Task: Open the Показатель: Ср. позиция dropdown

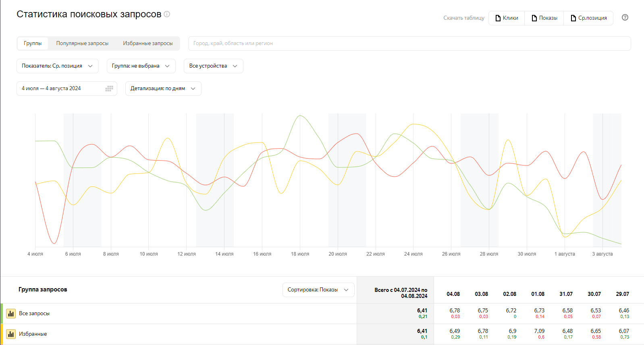Action: (58, 66)
